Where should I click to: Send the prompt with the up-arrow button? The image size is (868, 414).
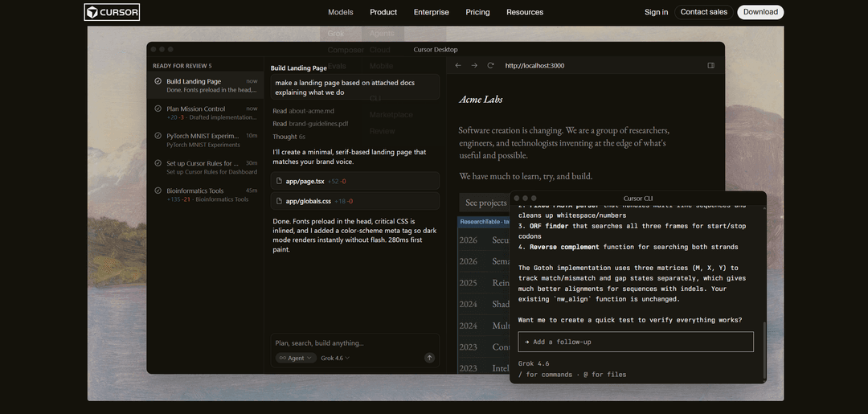point(429,358)
